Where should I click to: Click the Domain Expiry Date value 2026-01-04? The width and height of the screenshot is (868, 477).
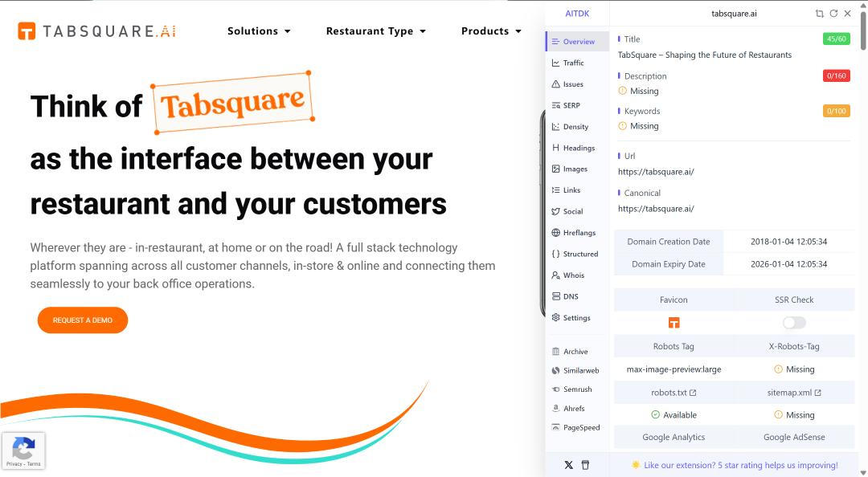point(789,264)
